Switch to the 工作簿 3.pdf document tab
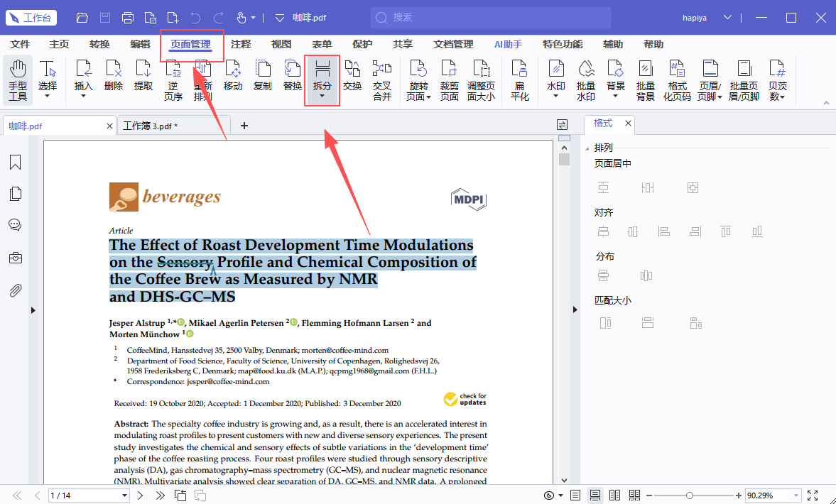Image resolution: width=836 pixels, height=504 pixels. [173, 126]
